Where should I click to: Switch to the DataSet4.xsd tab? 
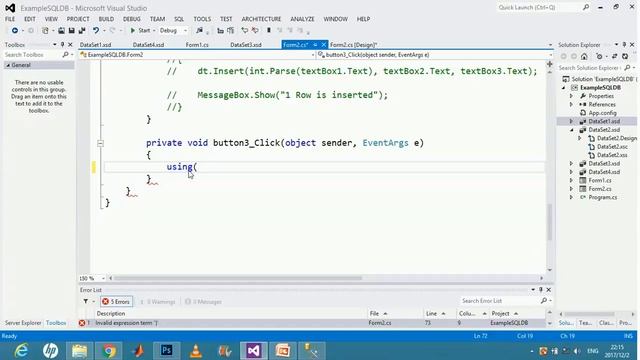pos(148,45)
